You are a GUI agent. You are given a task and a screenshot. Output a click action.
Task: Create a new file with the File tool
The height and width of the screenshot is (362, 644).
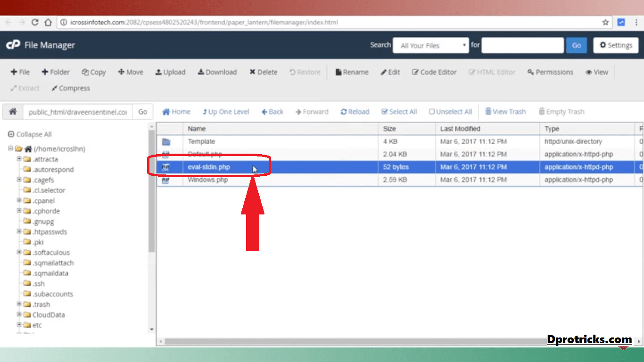pos(20,72)
